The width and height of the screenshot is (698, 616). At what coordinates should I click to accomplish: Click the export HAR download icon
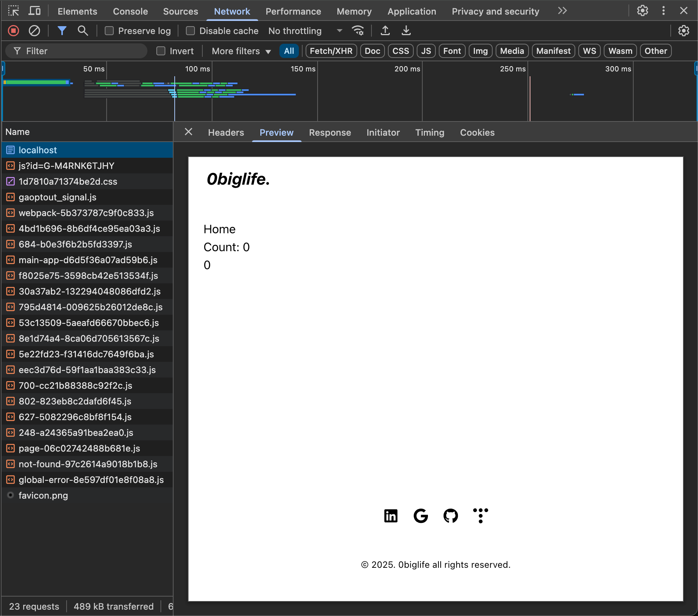coord(406,31)
